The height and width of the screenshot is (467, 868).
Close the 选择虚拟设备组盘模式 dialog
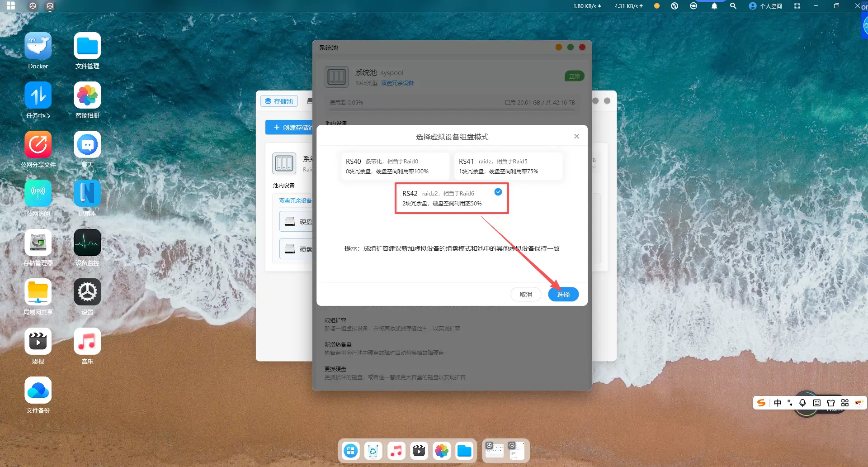(x=576, y=136)
